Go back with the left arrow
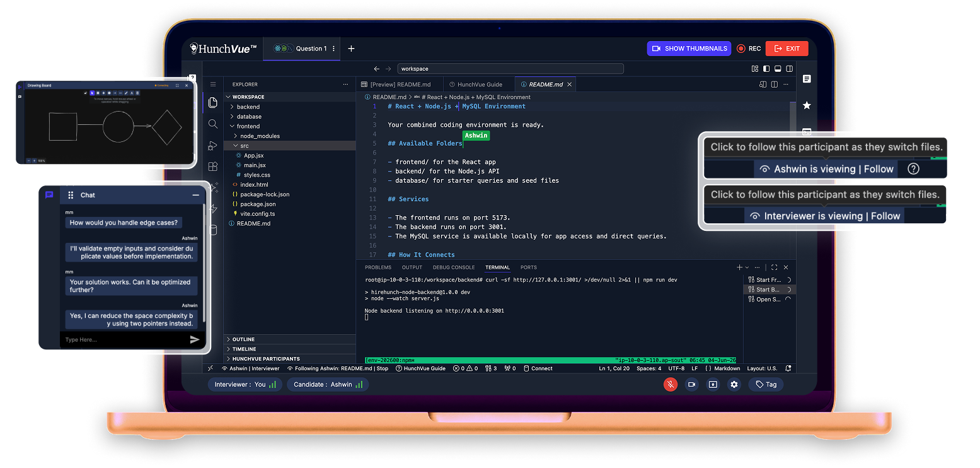 [x=376, y=69]
